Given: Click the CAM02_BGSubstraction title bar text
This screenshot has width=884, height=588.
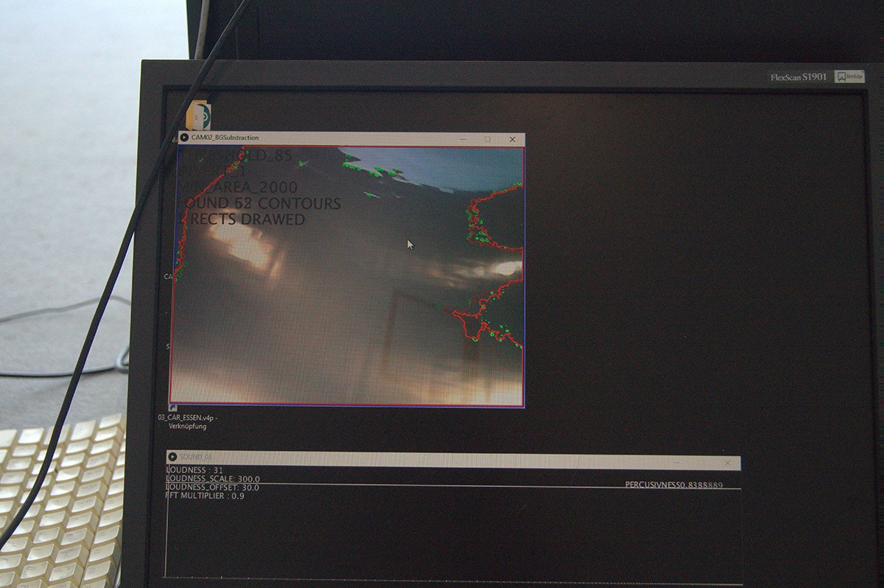Looking at the screenshot, I should point(225,138).
